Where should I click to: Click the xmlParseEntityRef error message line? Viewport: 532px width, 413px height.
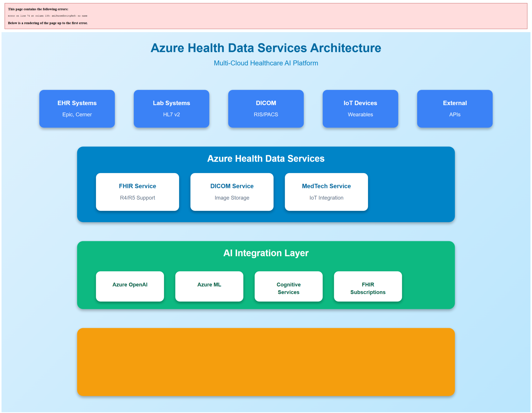pyautogui.click(x=48, y=16)
